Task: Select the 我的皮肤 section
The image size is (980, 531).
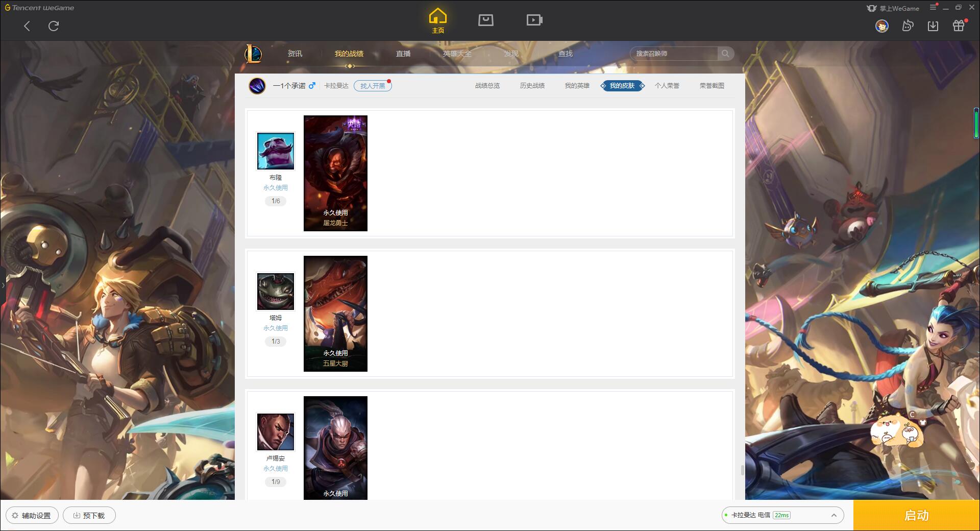Action: [622, 86]
